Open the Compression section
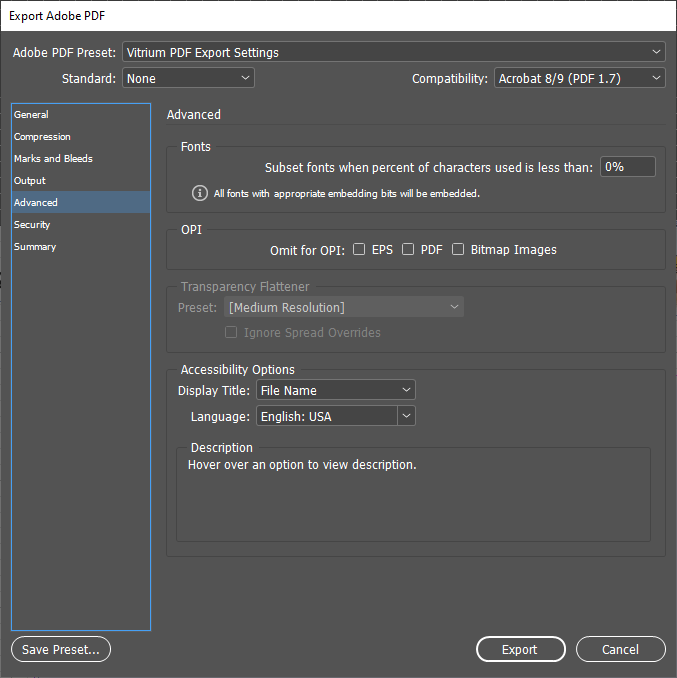677x678 pixels. [81, 137]
